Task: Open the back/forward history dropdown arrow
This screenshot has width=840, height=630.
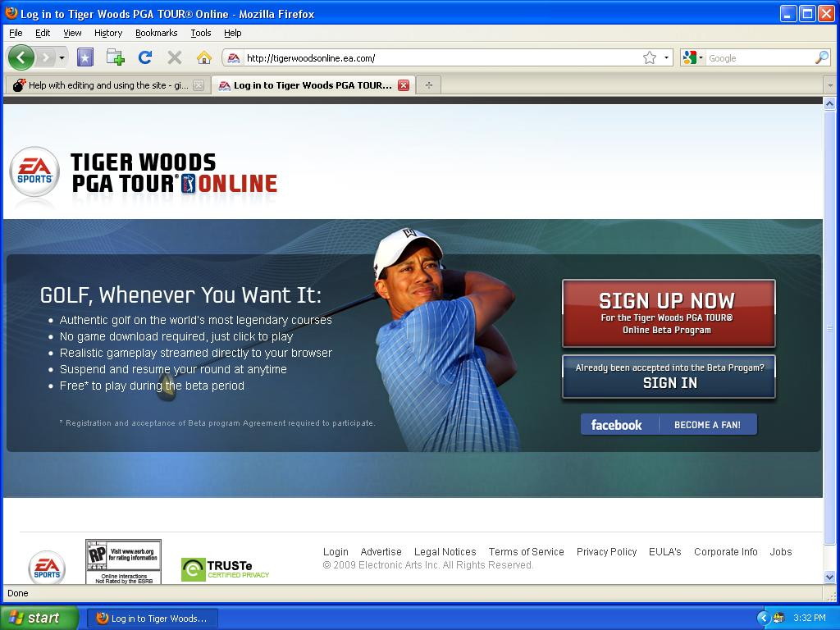Action: tap(62, 57)
